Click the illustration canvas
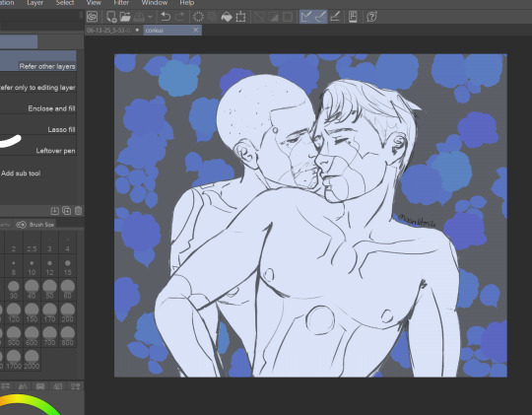Viewport: 532px width, 415px height. pyautogui.click(x=310, y=215)
